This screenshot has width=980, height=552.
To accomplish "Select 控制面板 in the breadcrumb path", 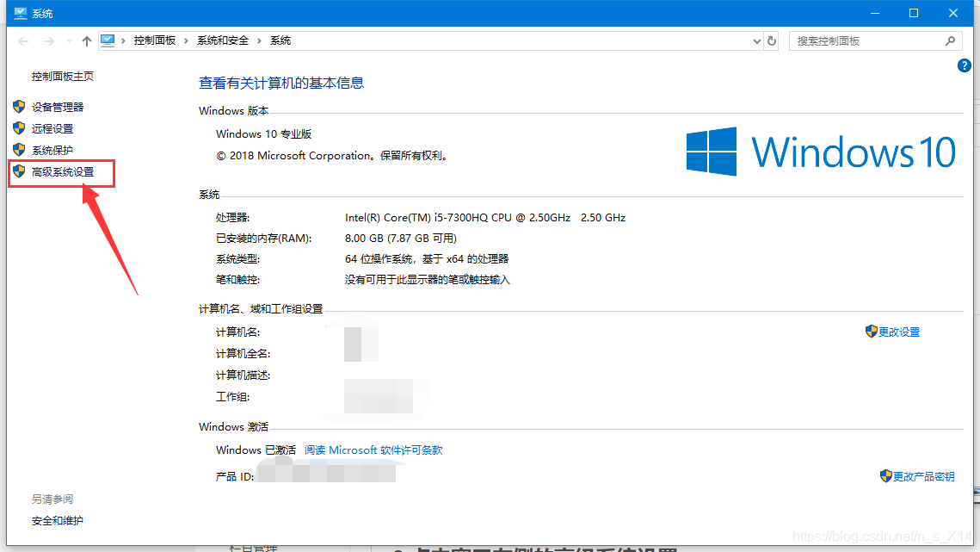I will (x=154, y=40).
